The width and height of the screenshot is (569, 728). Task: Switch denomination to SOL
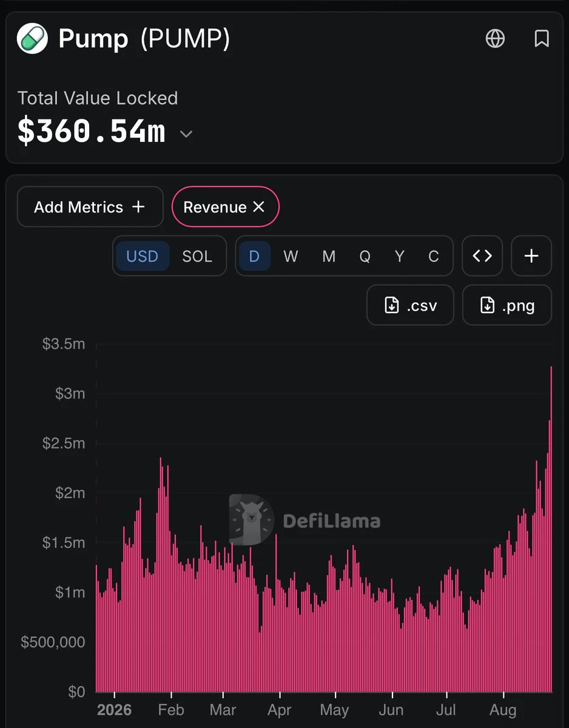click(197, 256)
